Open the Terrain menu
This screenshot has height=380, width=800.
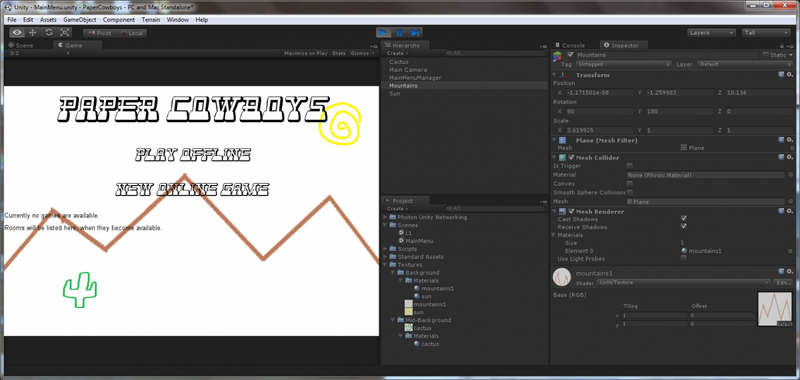[x=151, y=20]
